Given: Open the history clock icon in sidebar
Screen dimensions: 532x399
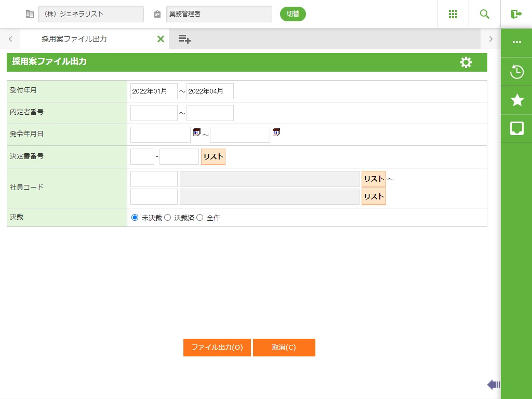Looking at the screenshot, I should click(x=517, y=72).
